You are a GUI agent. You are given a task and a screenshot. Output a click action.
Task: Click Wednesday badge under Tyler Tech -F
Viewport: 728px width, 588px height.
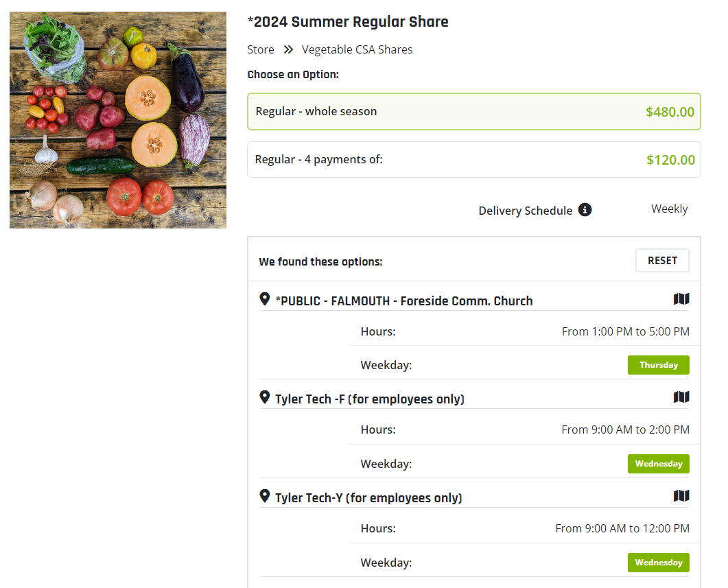[658, 464]
